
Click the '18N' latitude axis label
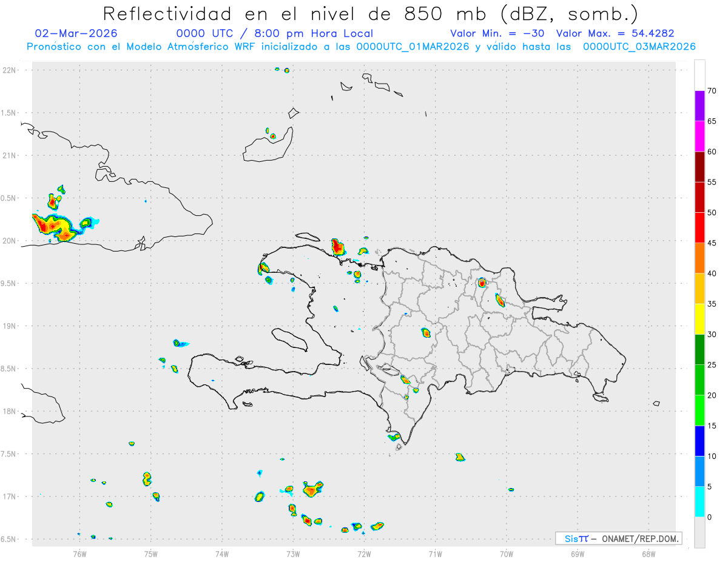[x=10, y=411]
